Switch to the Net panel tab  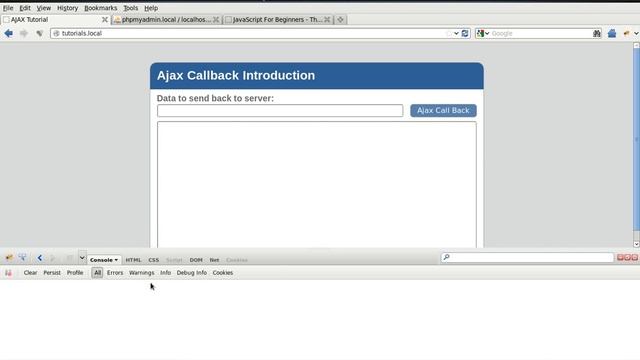coord(214,260)
